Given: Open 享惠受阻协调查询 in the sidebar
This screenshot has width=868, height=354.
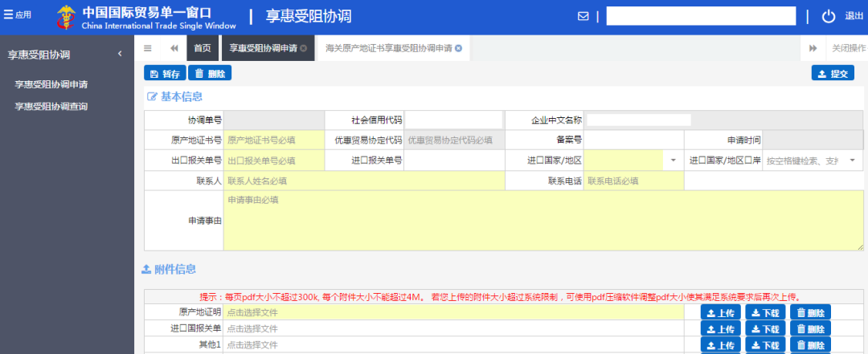Looking at the screenshot, I should tap(51, 106).
